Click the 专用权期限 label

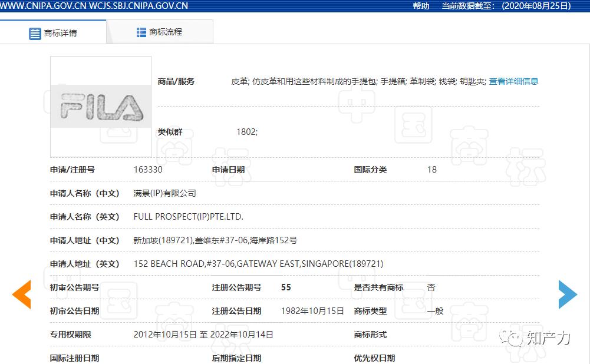click(x=71, y=335)
